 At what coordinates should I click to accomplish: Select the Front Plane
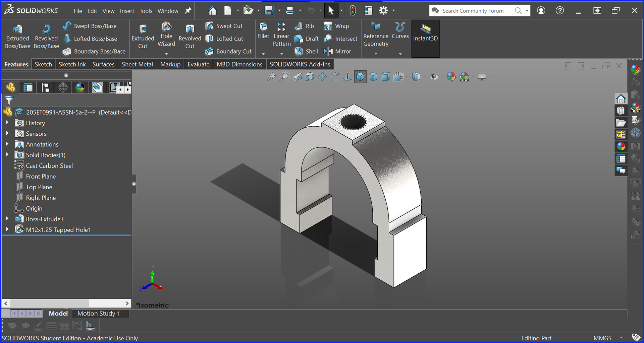tap(41, 177)
